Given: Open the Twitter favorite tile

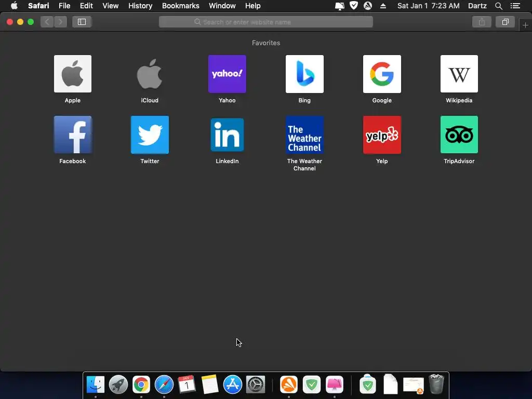Looking at the screenshot, I should pyautogui.click(x=150, y=135).
